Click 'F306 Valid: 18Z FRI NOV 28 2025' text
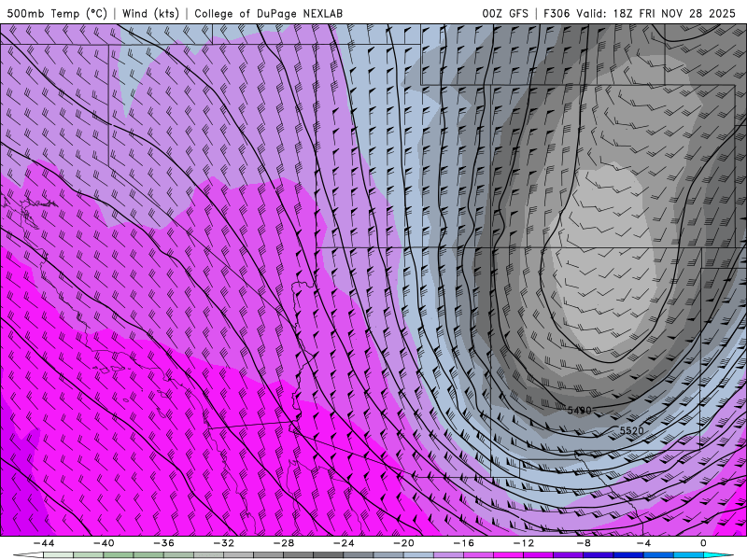747x560 pixels. coord(640,13)
